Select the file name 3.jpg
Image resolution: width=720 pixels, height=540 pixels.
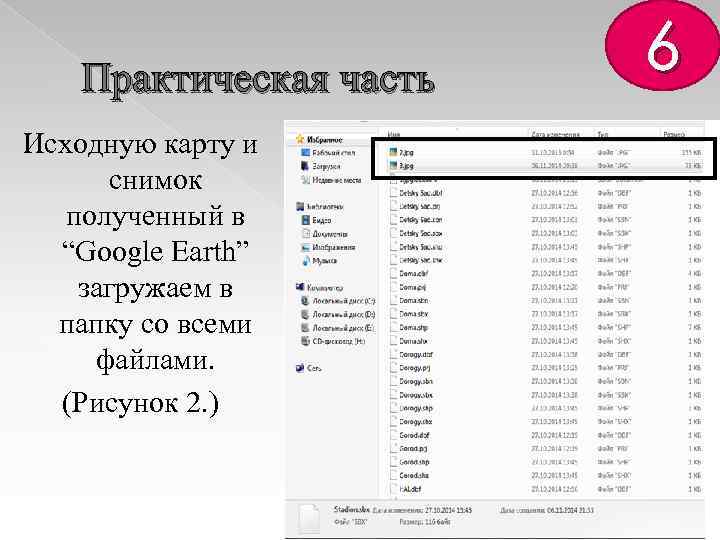[406, 166]
